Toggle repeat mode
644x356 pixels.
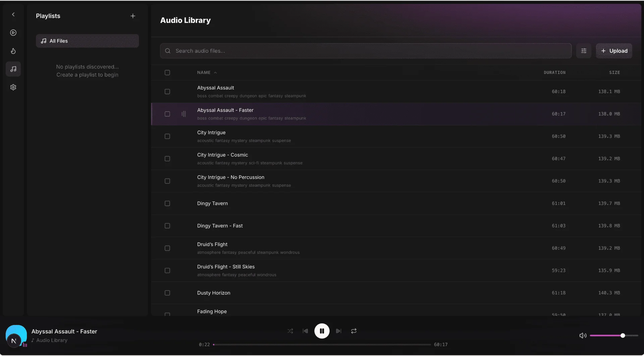tap(354, 331)
